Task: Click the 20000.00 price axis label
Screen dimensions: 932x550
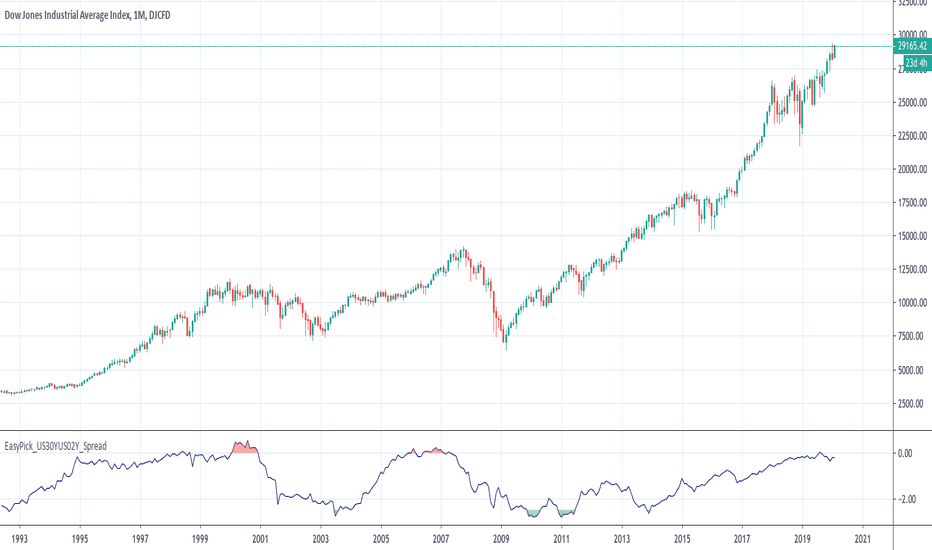Action: coord(912,169)
